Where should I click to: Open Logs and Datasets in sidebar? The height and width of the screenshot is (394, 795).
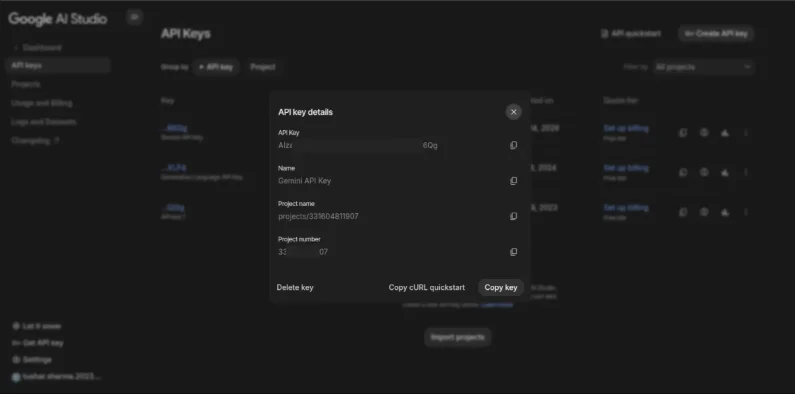click(x=44, y=122)
